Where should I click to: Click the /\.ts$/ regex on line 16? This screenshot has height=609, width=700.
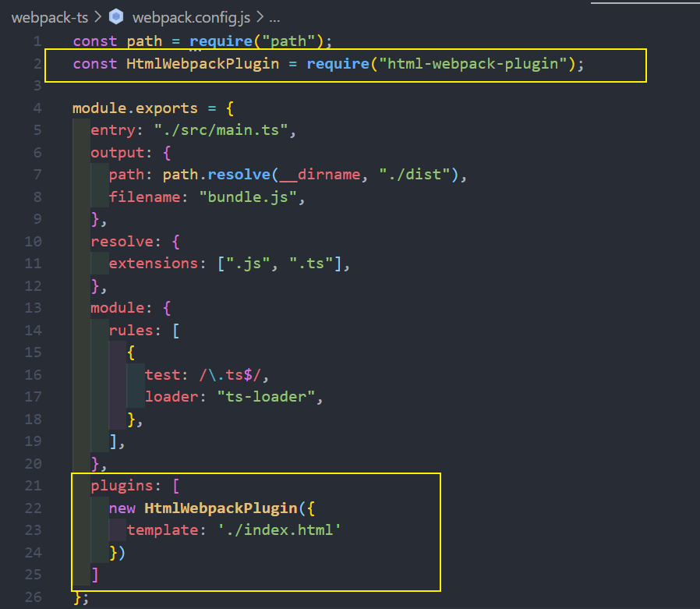point(230,374)
